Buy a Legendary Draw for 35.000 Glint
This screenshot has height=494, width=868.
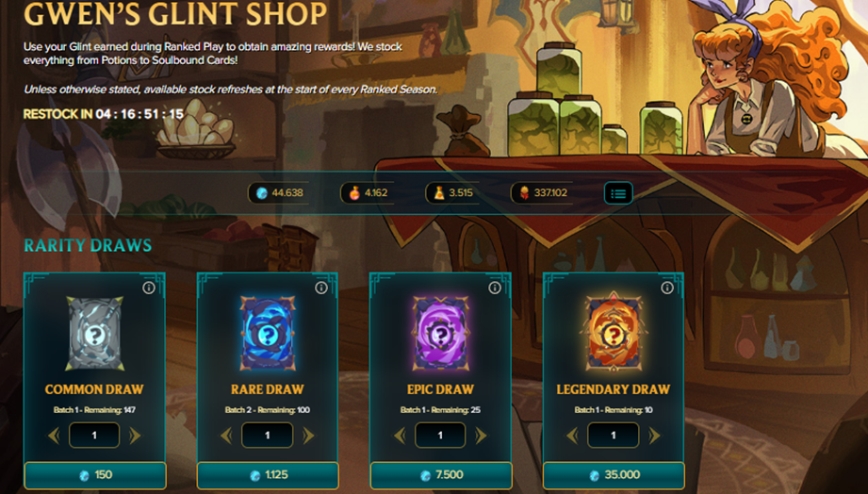[614, 475]
